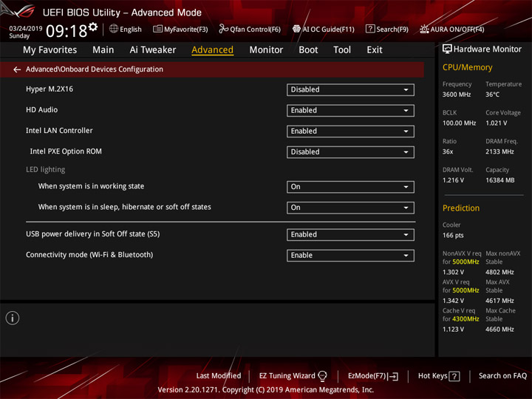Select the Intel LAN Controller label
532x399 pixels.
point(59,131)
